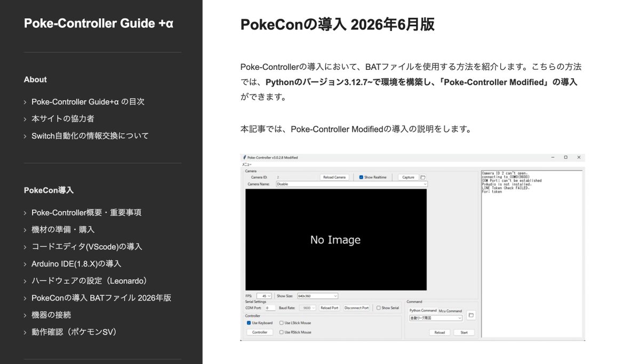Image resolution: width=640 pixels, height=364 pixels.
Task: Close the Poke-Controller window
Action: pyautogui.click(x=579, y=158)
